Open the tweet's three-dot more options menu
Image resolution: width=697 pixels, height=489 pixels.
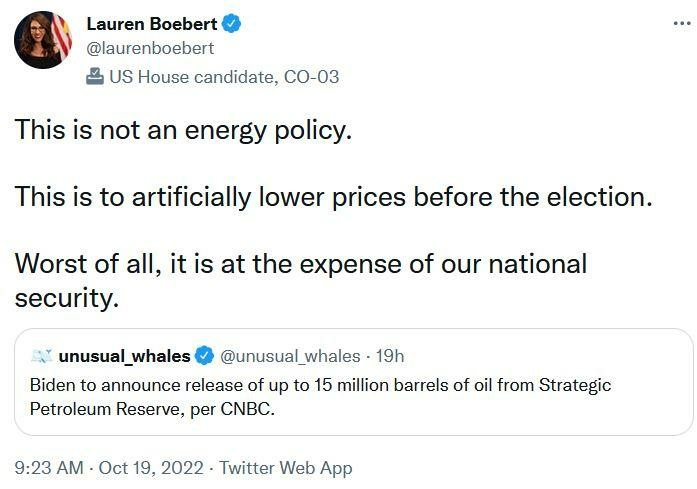coord(681,22)
